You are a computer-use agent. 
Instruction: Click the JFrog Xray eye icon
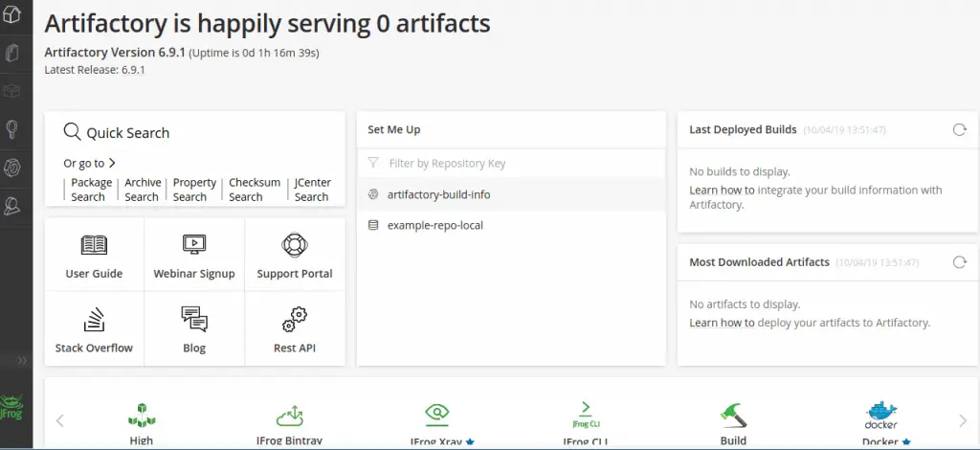click(x=437, y=413)
